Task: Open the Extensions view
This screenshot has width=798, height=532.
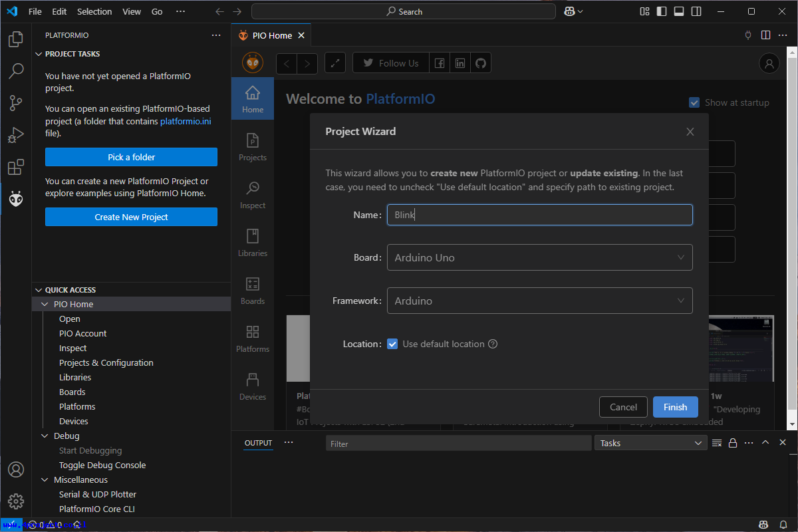Action: click(x=16, y=167)
